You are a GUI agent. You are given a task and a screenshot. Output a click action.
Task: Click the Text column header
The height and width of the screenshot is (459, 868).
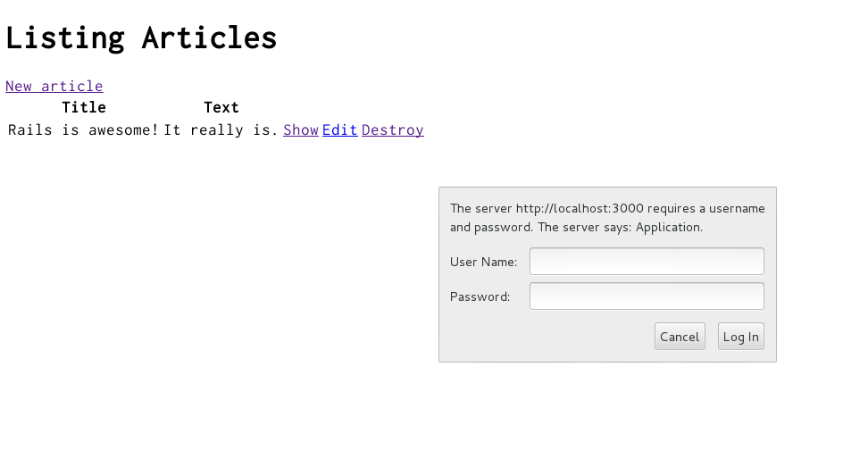(221, 108)
